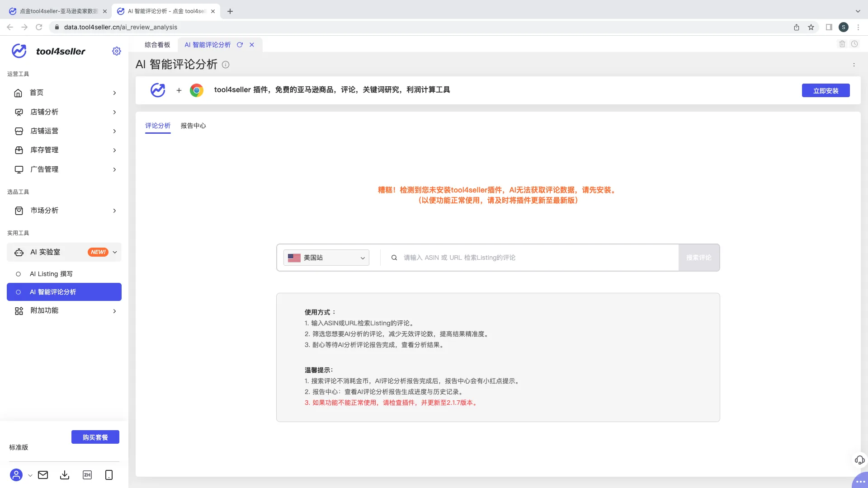Open the vertical more-options menu
Image resolution: width=868 pixels, height=488 pixels.
coord(854,65)
